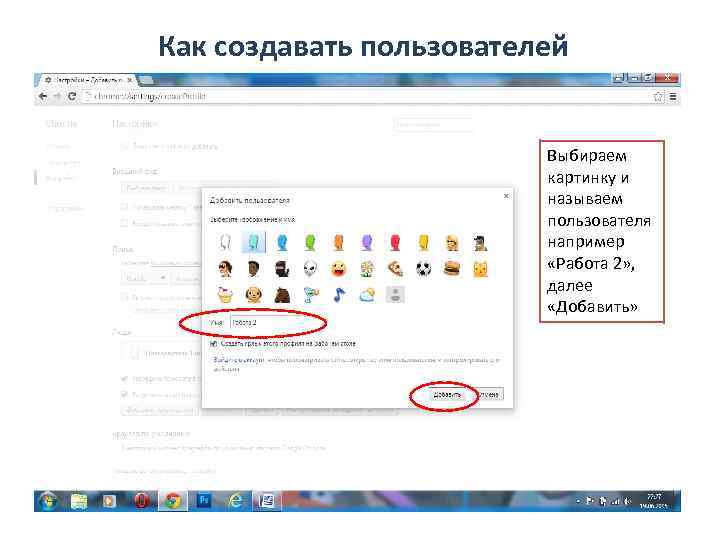Select the hamburger avatar
The height and width of the screenshot is (540, 720).
(x=452, y=269)
